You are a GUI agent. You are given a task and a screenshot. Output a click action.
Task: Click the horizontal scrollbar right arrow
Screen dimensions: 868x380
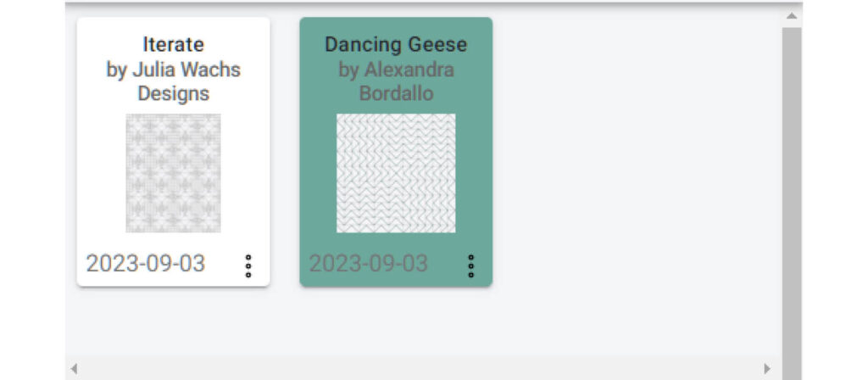[x=766, y=369]
